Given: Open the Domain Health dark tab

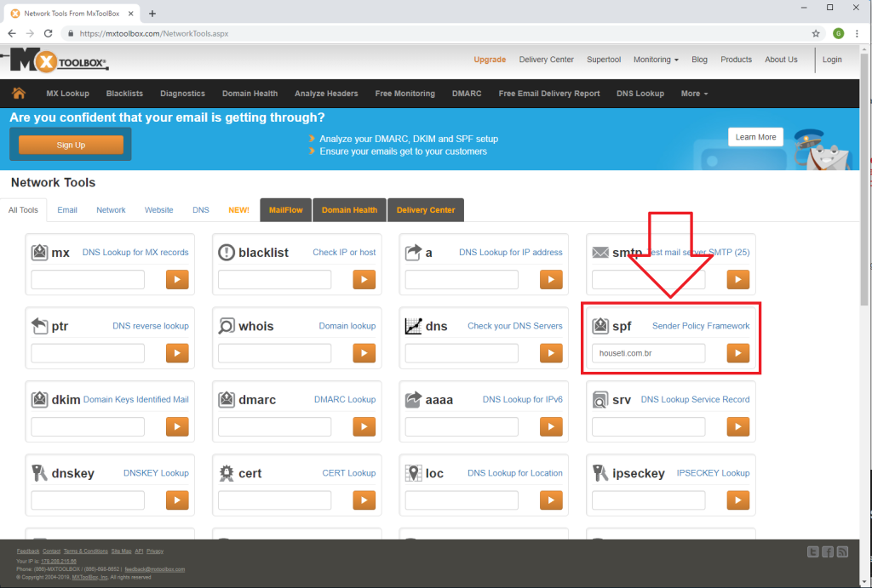Looking at the screenshot, I should click(349, 210).
